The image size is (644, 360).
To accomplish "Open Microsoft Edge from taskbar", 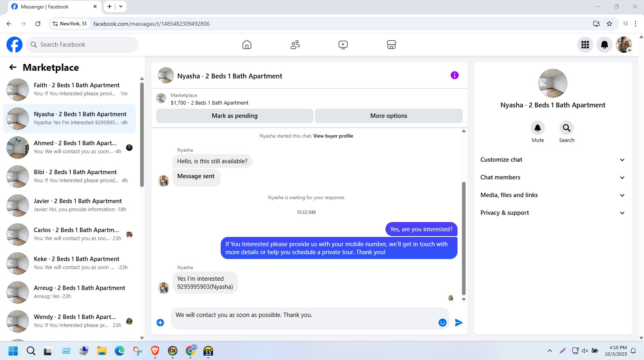I will pyautogui.click(x=120, y=351).
